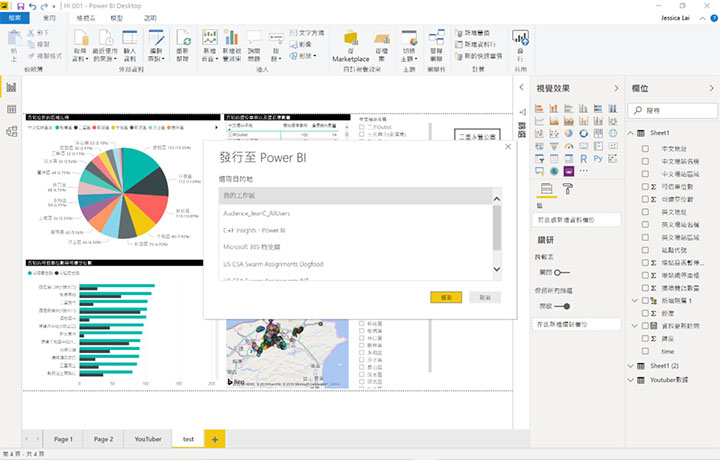This screenshot has width=720, height=460.
Task: Click the Undo arrow in title bar
Action: (x=33, y=6)
